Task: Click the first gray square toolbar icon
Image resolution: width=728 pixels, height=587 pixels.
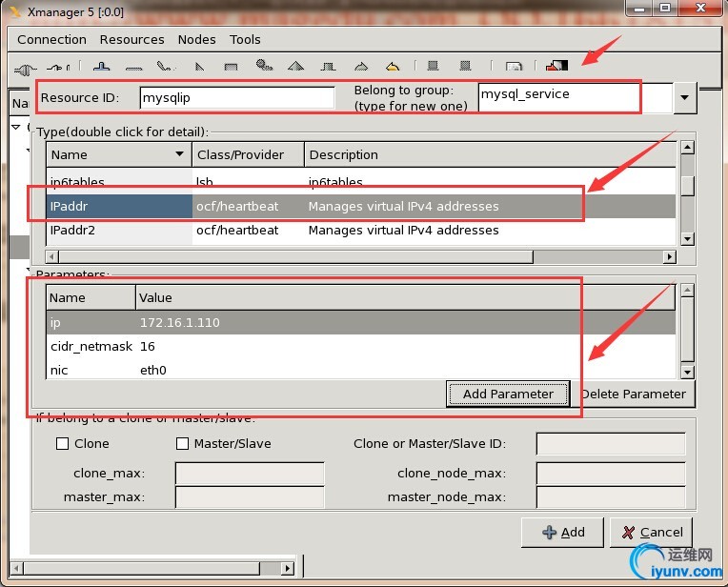Action: [433, 66]
